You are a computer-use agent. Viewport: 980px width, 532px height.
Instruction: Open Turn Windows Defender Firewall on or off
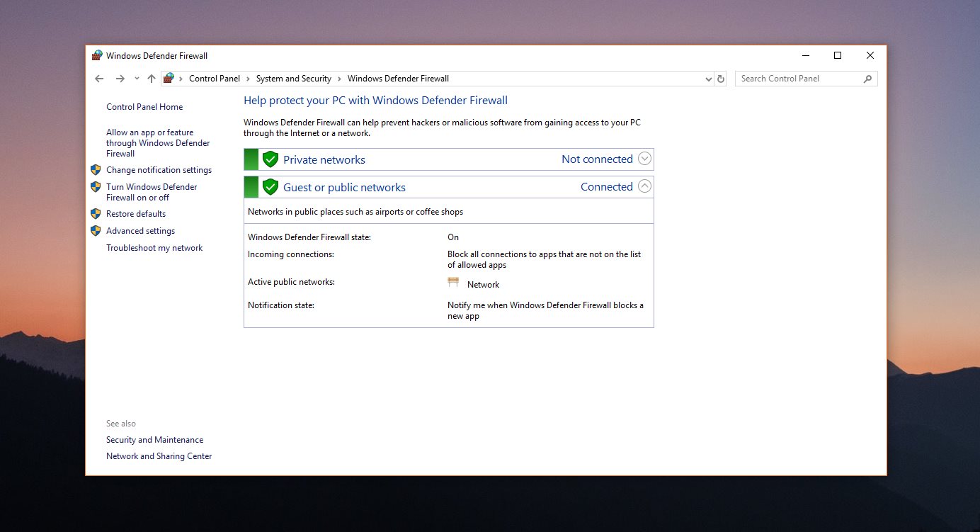(x=152, y=192)
